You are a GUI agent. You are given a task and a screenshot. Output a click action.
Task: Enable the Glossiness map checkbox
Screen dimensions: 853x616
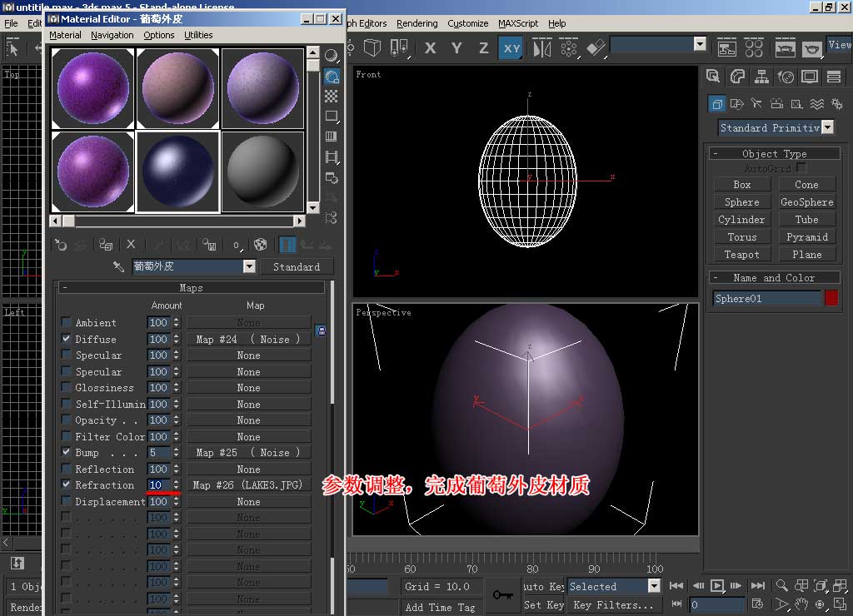click(66, 387)
